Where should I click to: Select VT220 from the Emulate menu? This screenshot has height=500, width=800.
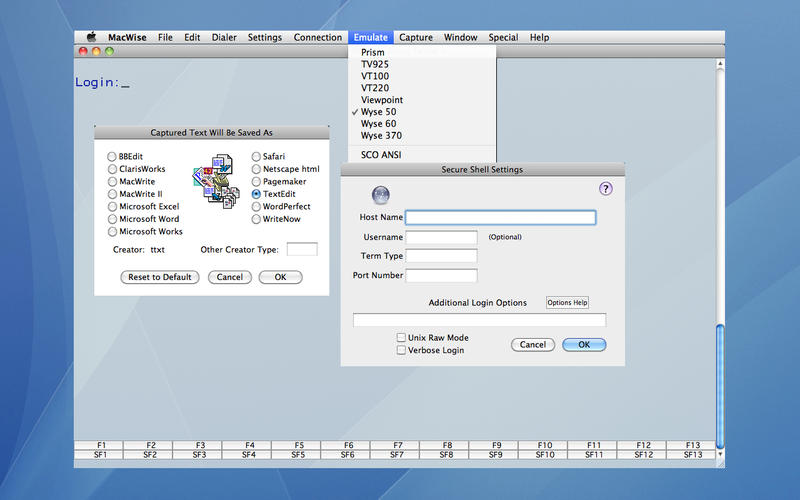(x=422, y=88)
